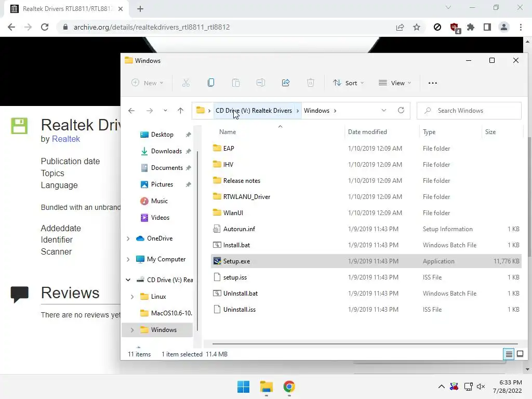Open the See more ellipsis menu
This screenshot has height=399, width=532.
coord(433,83)
